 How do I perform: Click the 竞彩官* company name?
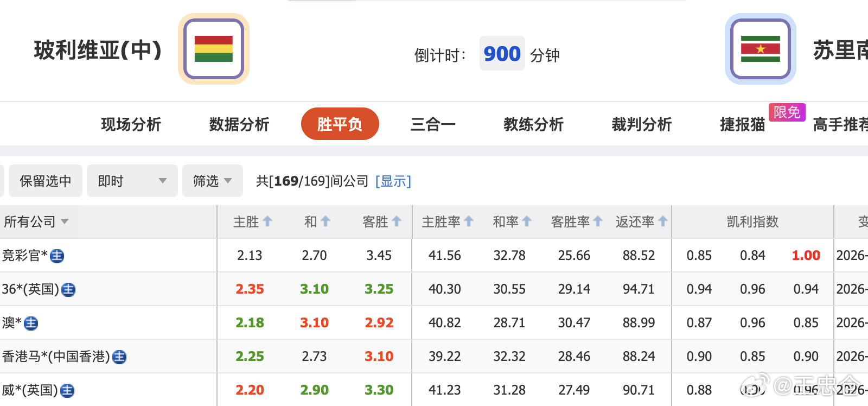pyautogui.click(x=25, y=256)
